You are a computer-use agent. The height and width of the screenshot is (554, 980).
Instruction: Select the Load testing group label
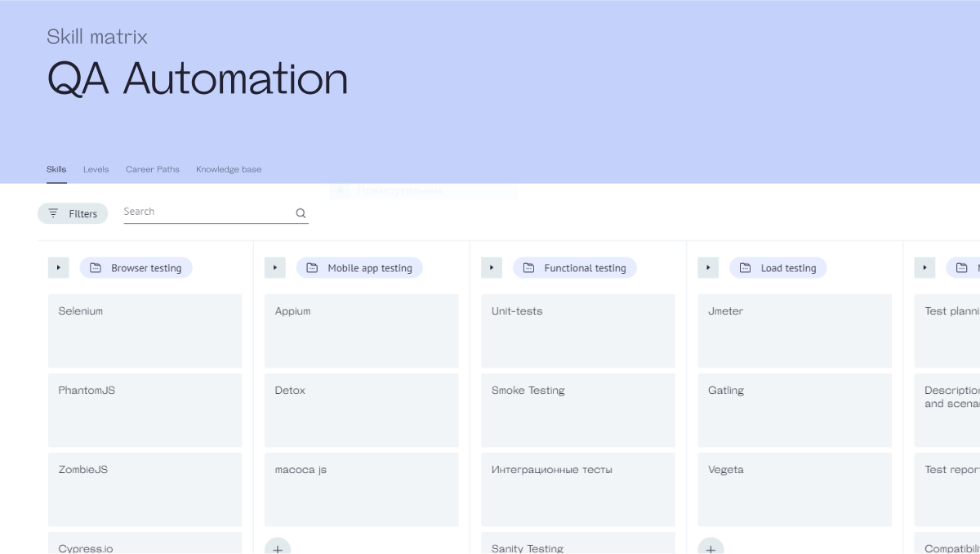777,268
